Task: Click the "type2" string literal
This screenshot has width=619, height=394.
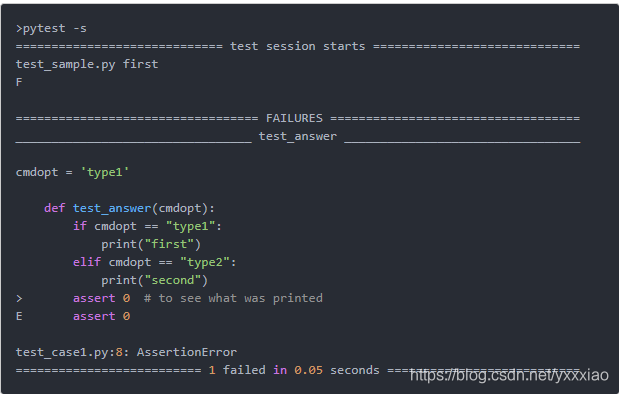Action: pyautogui.click(x=204, y=262)
